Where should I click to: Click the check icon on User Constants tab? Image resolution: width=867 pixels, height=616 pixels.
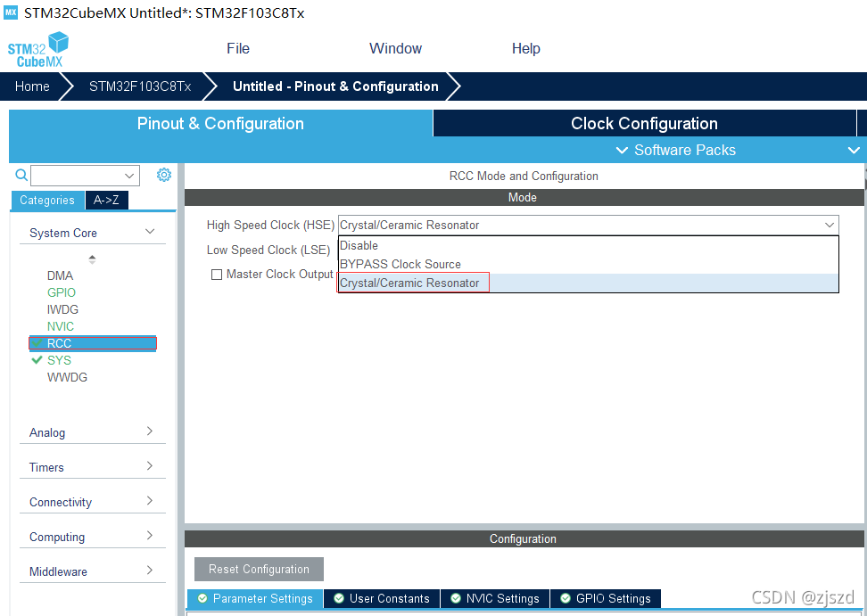[339, 598]
